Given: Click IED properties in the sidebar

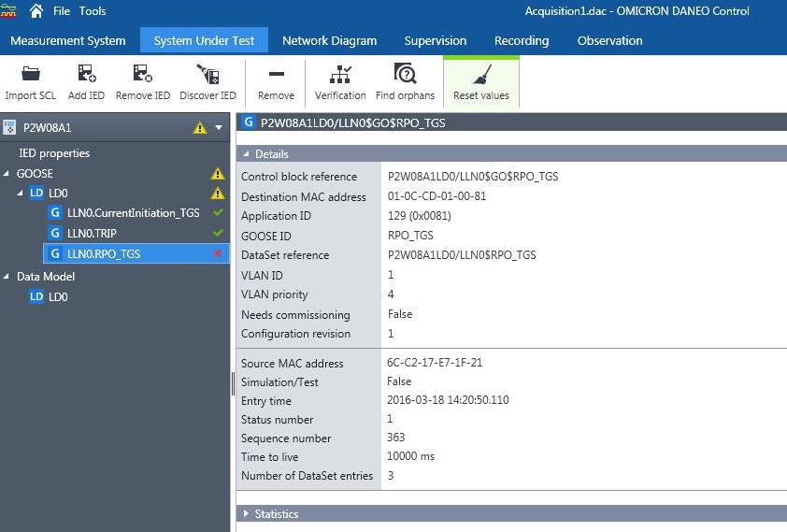Looking at the screenshot, I should pyautogui.click(x=54, y=153).
